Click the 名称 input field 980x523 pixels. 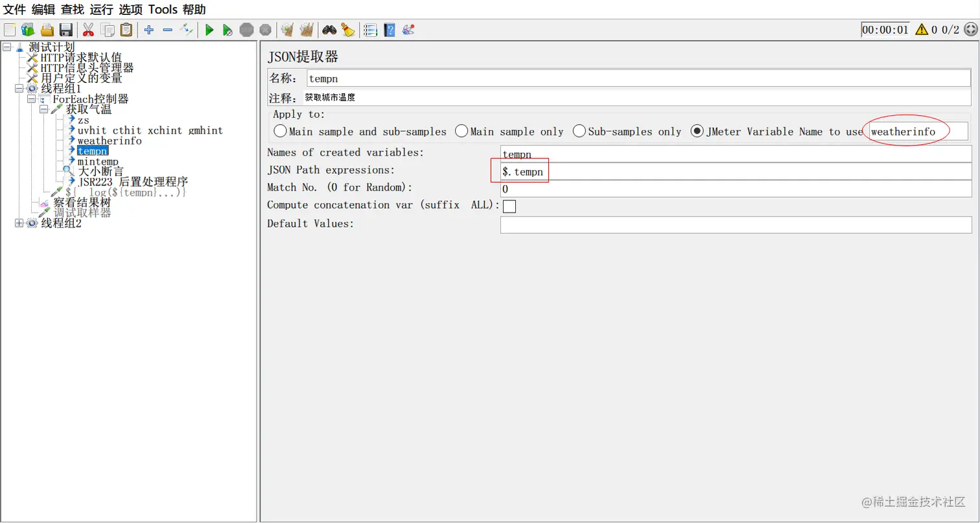pyautogui.click(x=639, y=78)
